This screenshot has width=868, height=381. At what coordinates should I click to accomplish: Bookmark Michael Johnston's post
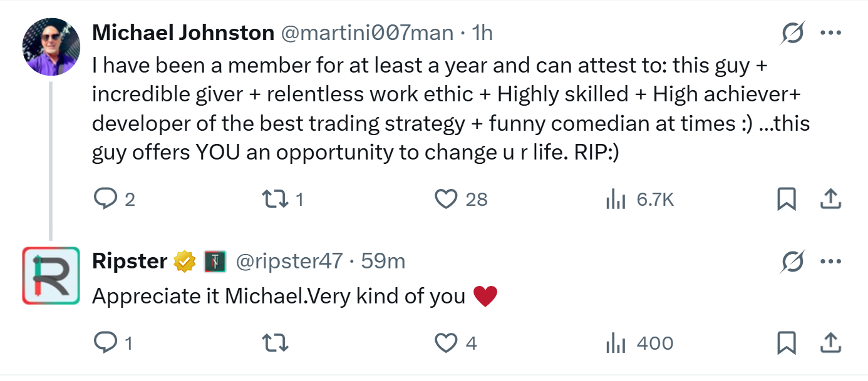pyautogui.click(x=786, y=199)
